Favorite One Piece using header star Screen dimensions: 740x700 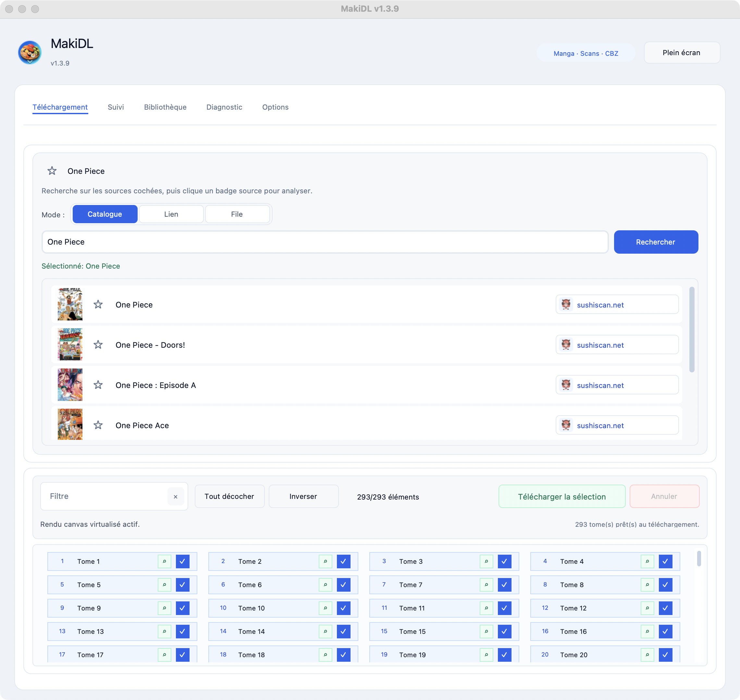pos(52,171)
